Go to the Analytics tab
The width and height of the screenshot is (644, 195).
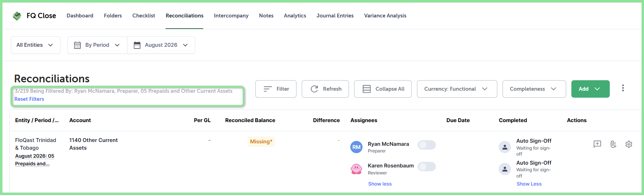point(295,16)
